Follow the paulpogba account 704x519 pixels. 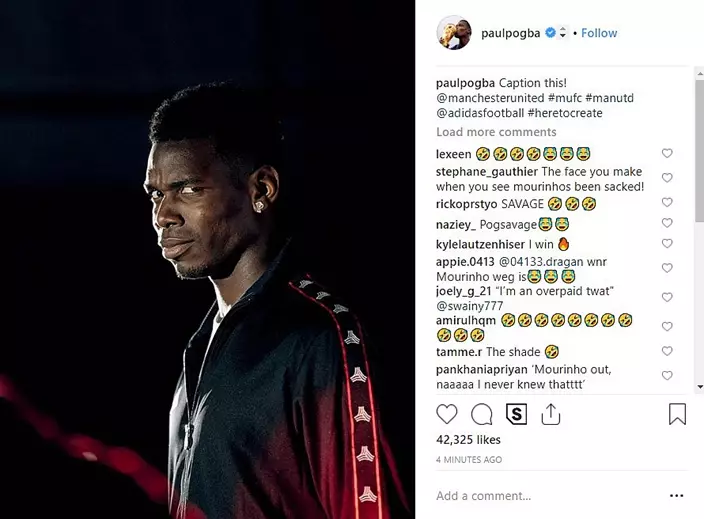(599, 33)
